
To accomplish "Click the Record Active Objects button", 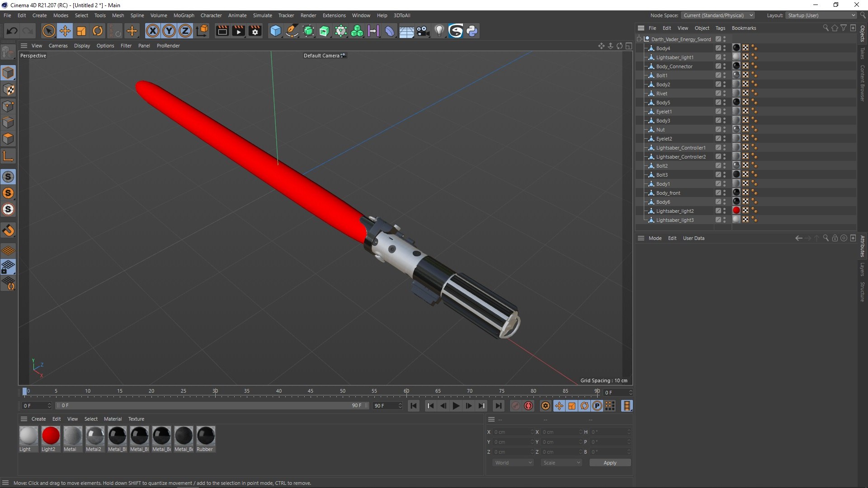I will point(516,406).
